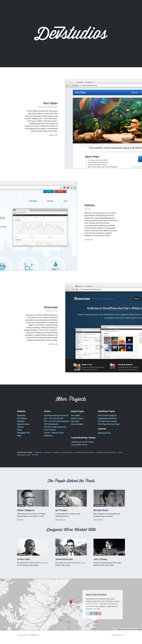Open Leatherbound Tumblr Theme link
142x644 pixels.
point(82,442)
